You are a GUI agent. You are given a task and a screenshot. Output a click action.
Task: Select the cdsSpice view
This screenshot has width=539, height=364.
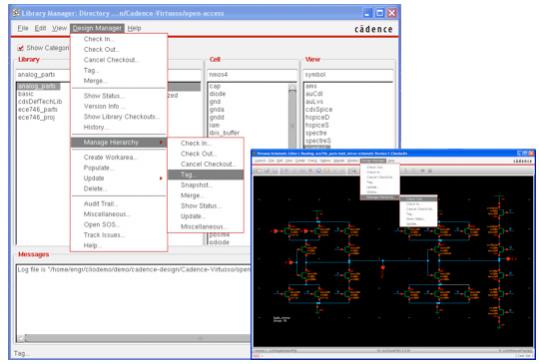point(319,110)
